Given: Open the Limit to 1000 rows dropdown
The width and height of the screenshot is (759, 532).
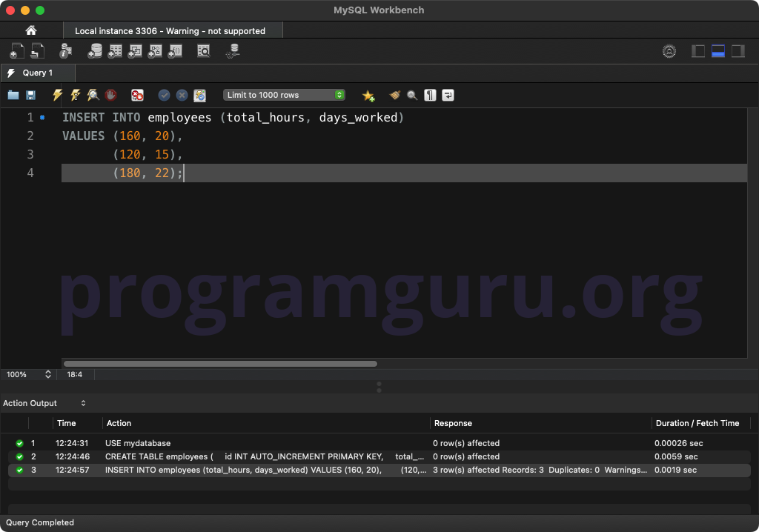Looking at the screenshot, I should tap(284, 95).
